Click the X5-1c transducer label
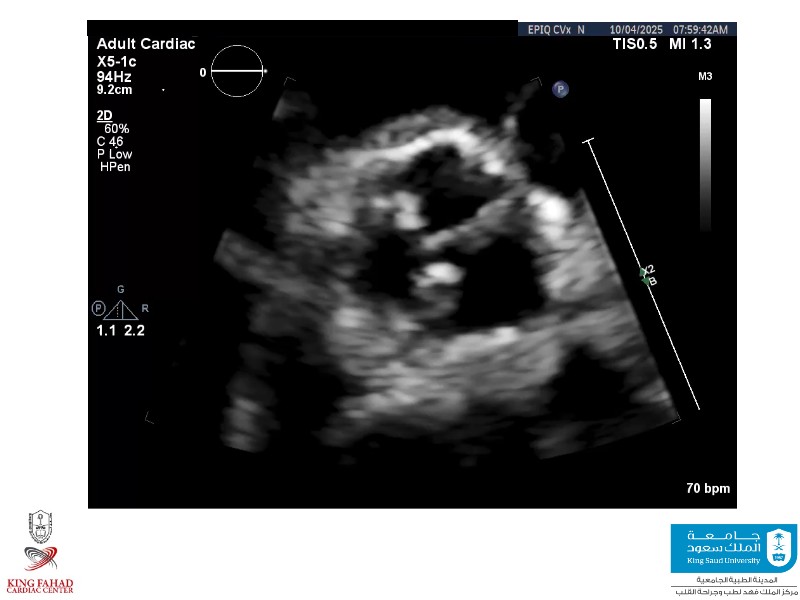 tap(117, 61)
